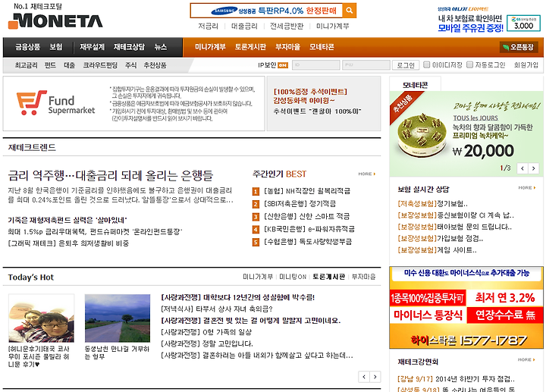Screen dimensions: 546x392
Task: Open [강남 9/17] 2014년 하반기 투자 점검
Action: point(456,379)
